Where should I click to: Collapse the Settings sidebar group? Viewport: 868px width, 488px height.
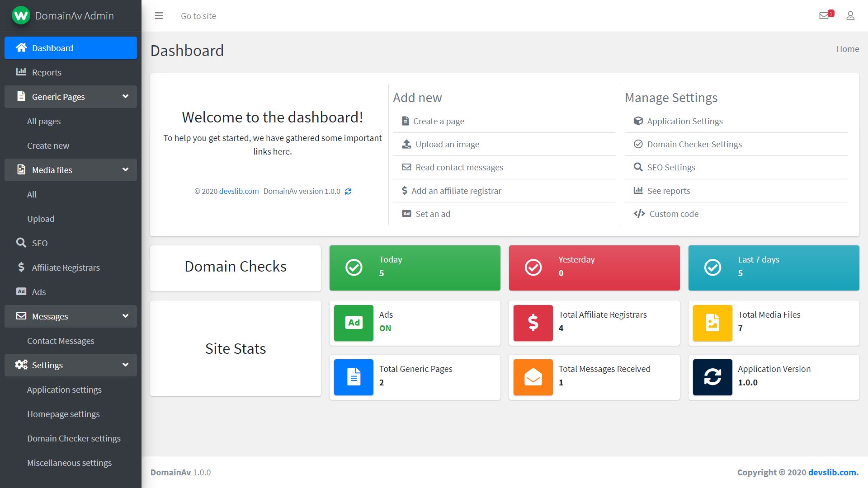(125, 365)
